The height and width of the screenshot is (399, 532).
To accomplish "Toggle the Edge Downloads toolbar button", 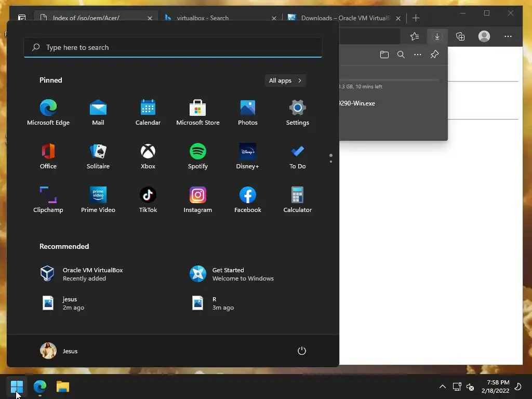I will 437,36.
